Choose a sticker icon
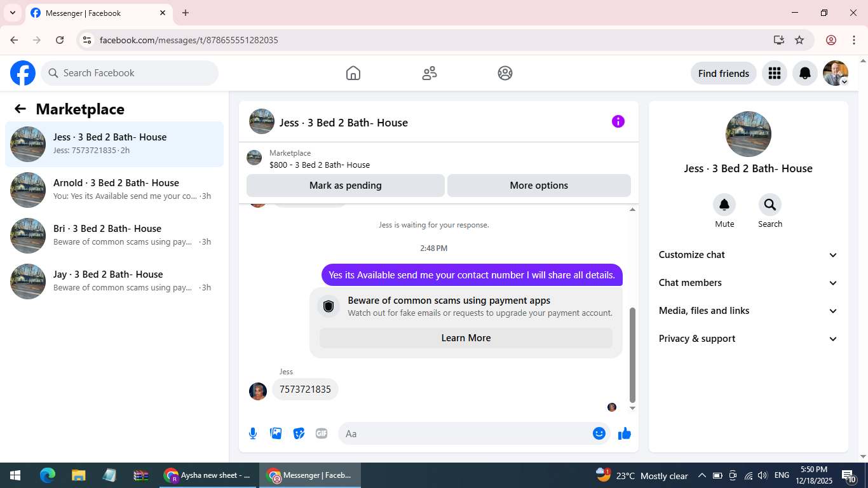868x488 pixels. (x=299, y=433)
